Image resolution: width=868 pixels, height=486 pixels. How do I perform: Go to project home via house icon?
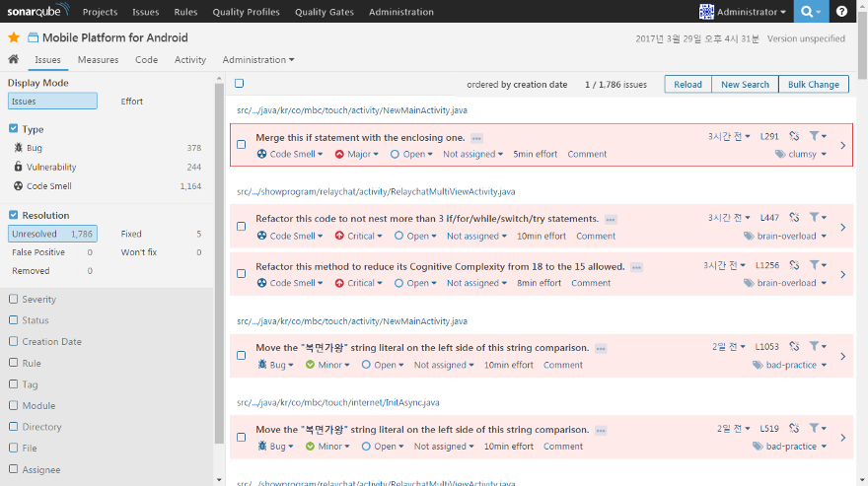coord(13,59)
